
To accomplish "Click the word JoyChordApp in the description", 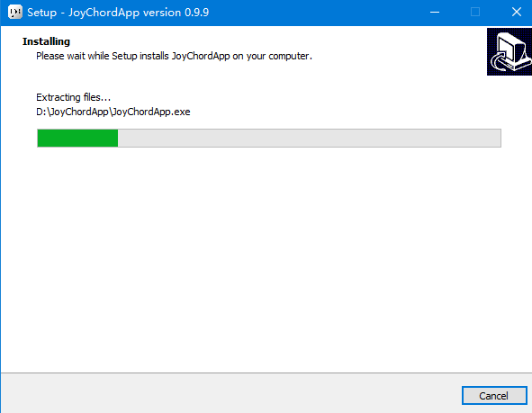I will pyautogui.click(x=201, y=56).
